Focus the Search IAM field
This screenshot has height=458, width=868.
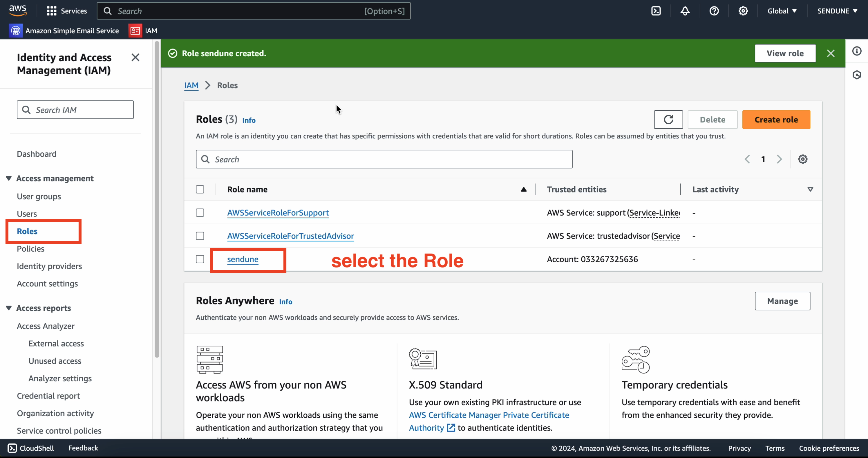(x=75, y=109)
